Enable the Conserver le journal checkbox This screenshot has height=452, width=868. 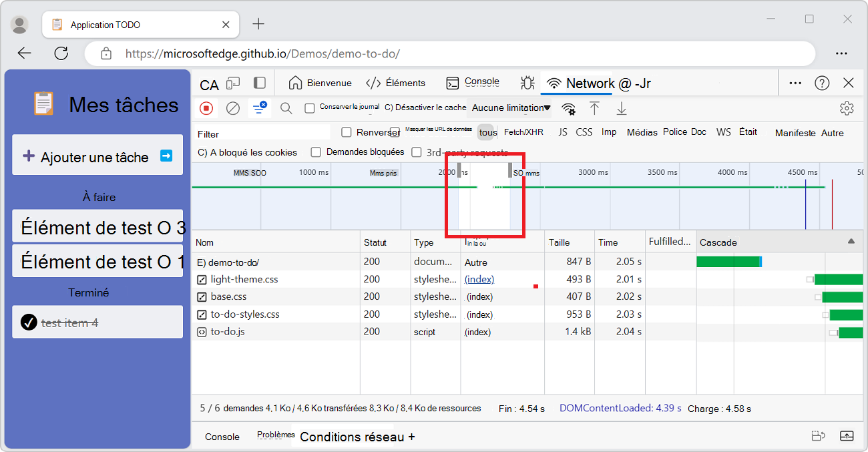pyautogui.click(x=310, y=108)
